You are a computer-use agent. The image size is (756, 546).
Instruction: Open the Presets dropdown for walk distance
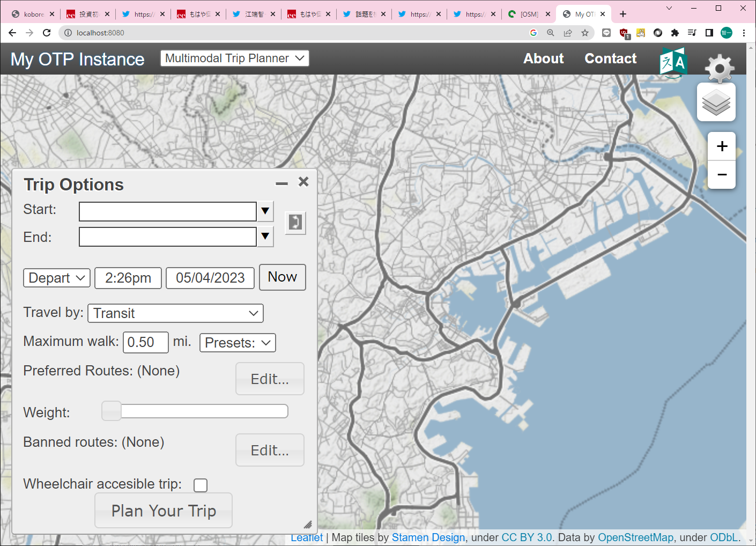click(238, 343)
